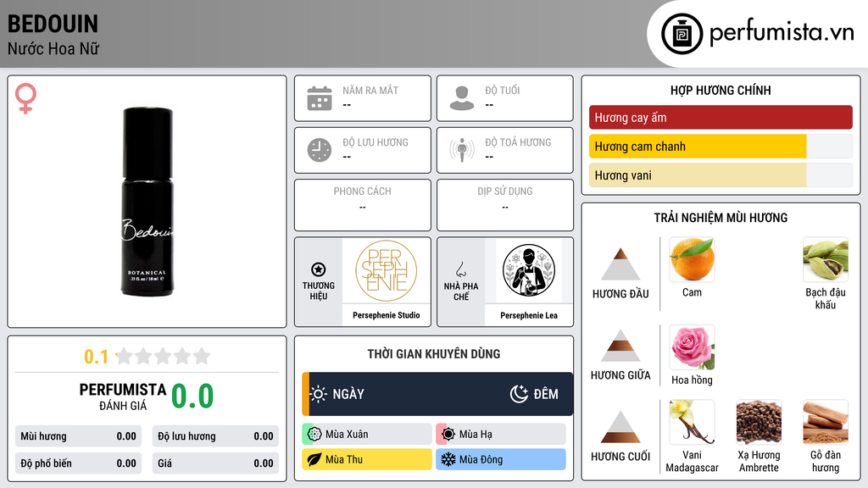This screenshot has width=868, height=488.
Task: Click the Độ phổ biến 0.00 score row
Action: [78, 463]
